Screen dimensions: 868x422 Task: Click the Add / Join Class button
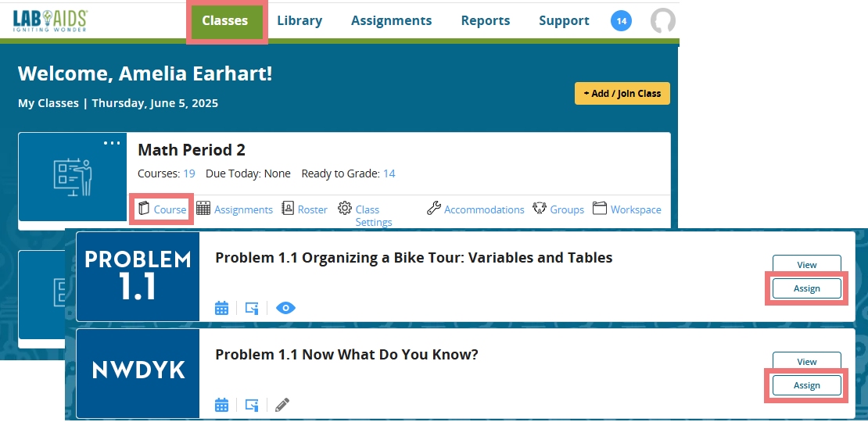(x=622, y=93)
